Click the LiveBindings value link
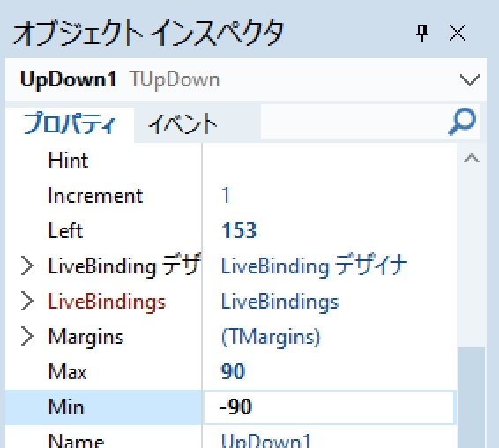 279,302
